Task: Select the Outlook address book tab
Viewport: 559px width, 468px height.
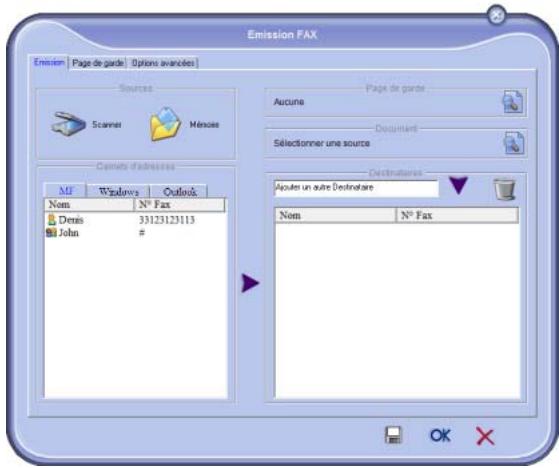Action: click(x=179, y=192)
